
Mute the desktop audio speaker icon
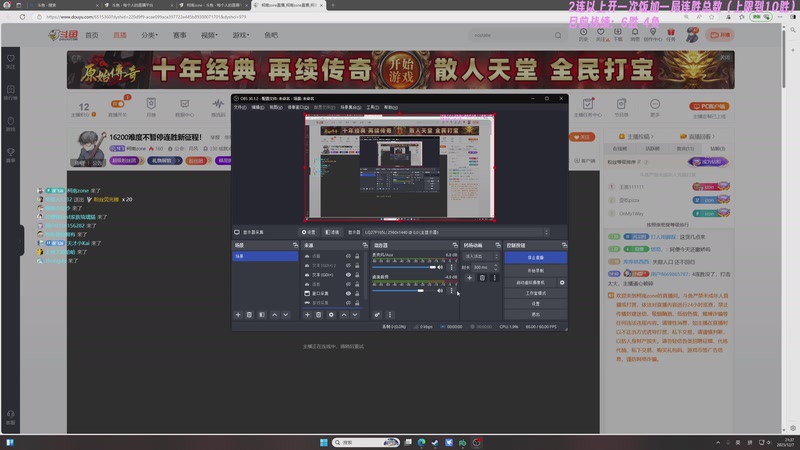coord(440,290)
